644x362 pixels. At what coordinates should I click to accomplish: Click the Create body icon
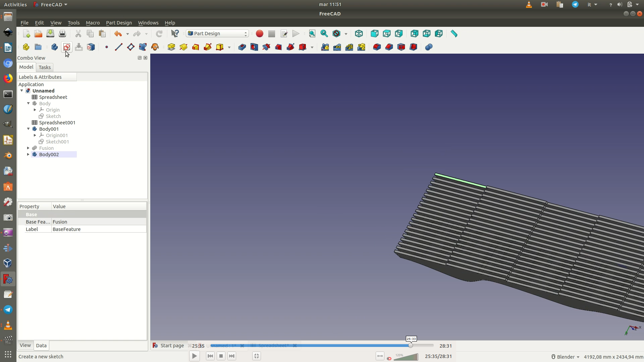coord(55,47)
